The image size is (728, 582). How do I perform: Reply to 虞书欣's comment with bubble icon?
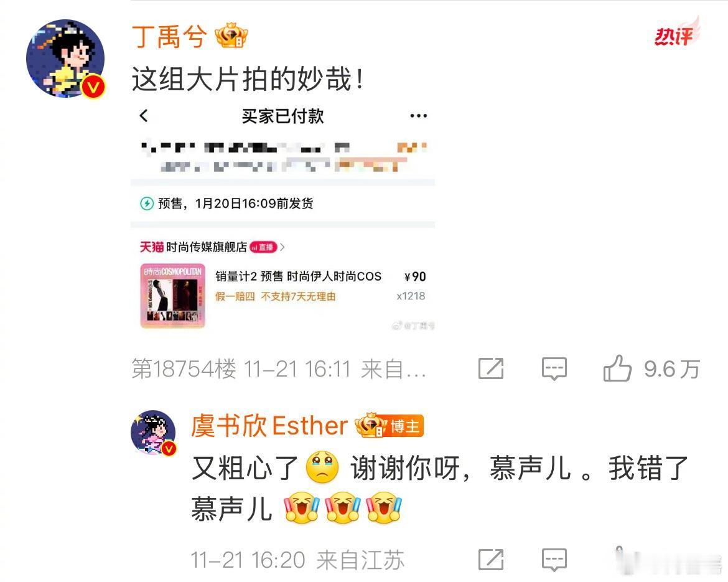pyautogui.click(x=554, y=559)
